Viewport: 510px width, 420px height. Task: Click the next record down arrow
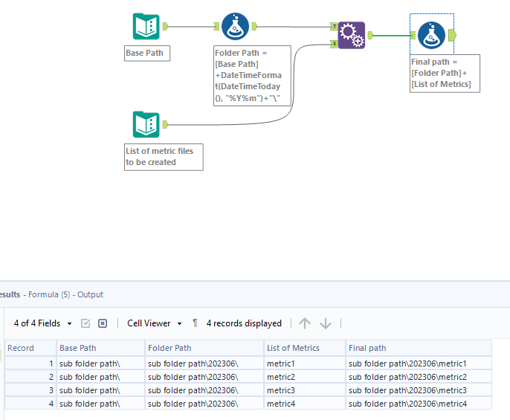326,323
